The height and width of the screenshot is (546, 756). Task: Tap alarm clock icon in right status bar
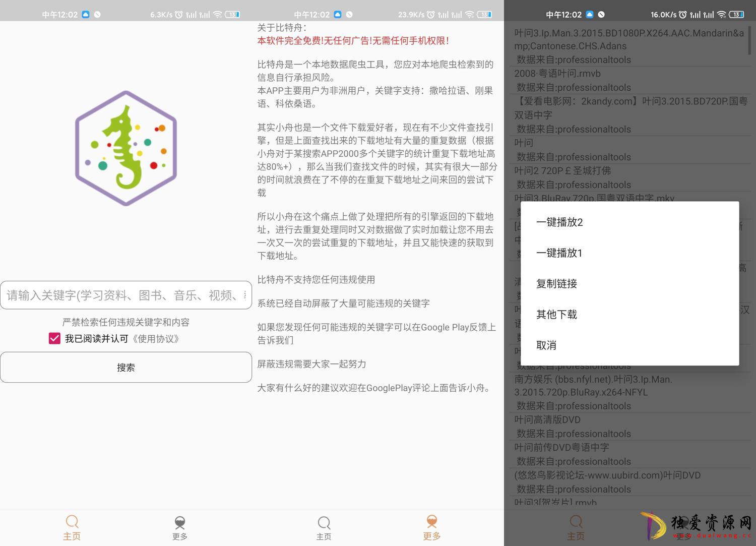(x=683, y=15)
